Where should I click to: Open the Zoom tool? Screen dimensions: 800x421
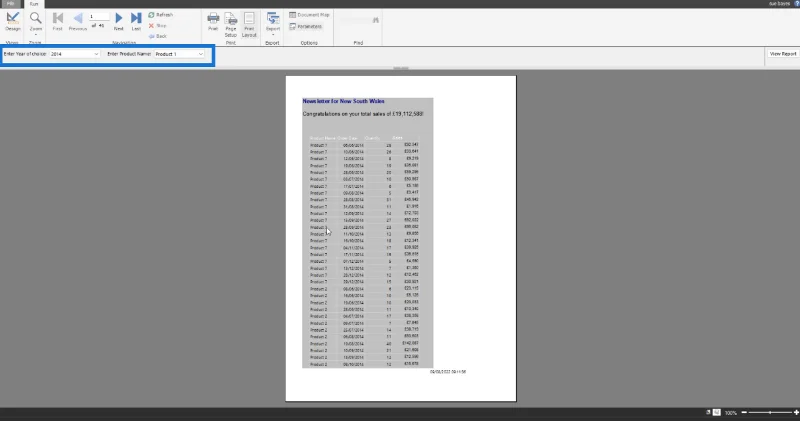[35, 21]
